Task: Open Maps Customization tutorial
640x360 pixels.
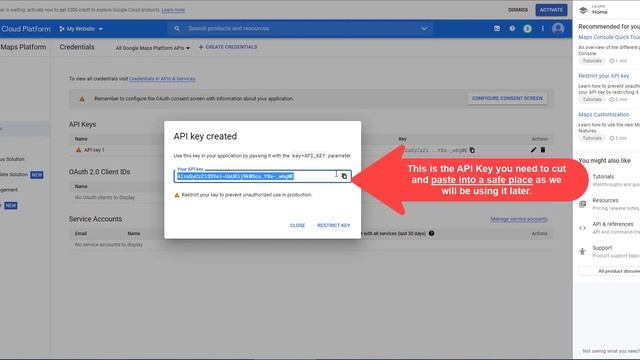Action: [x=603, y=115]
